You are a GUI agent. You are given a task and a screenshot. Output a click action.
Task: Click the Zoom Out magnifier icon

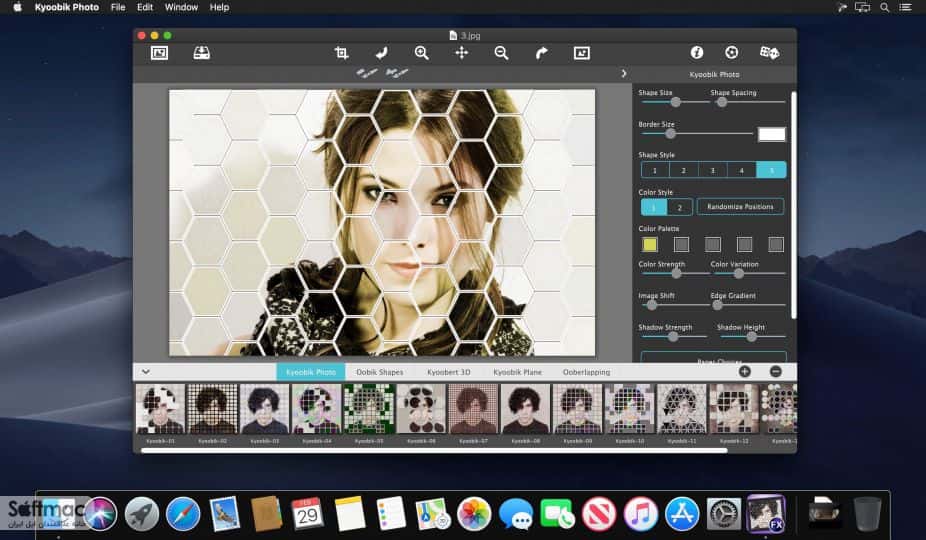[x=501, y=53]
